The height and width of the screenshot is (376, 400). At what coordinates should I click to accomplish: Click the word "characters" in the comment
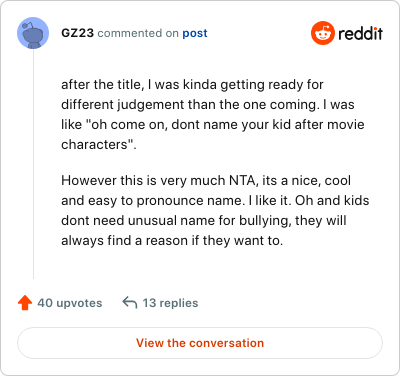[x=94, y=145]
